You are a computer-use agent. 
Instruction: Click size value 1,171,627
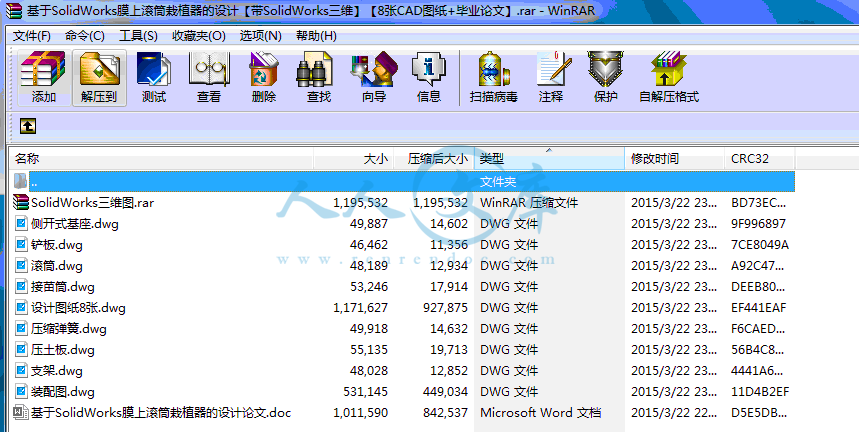coord(360,308)
